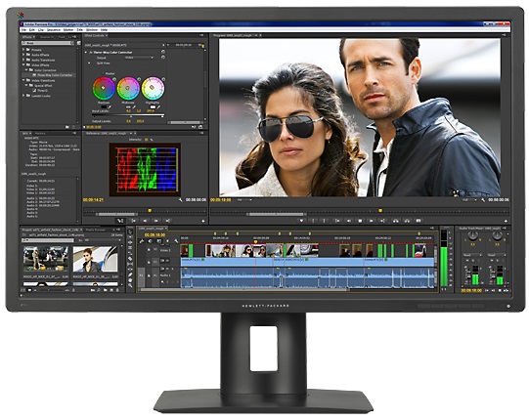Select the Slide tool

click(130, 269)
